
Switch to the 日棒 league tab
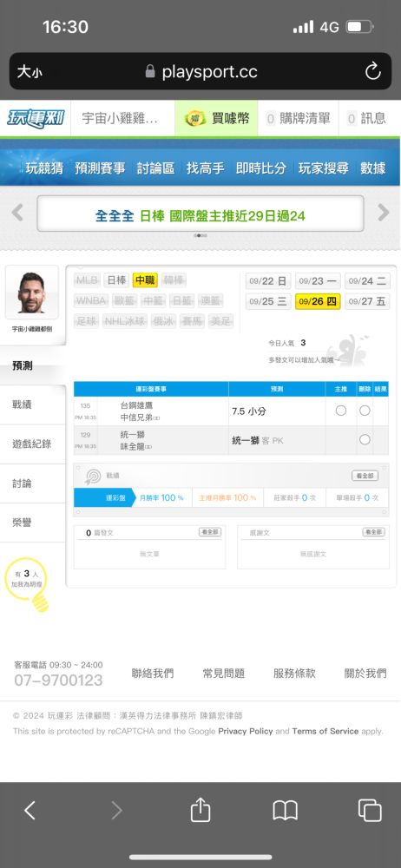(x=115, y=280)
